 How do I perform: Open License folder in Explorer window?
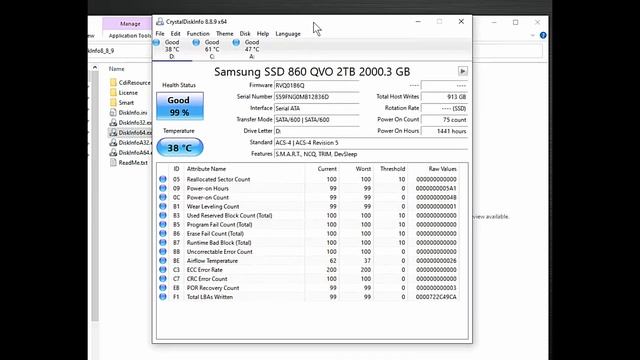(124, 93)
